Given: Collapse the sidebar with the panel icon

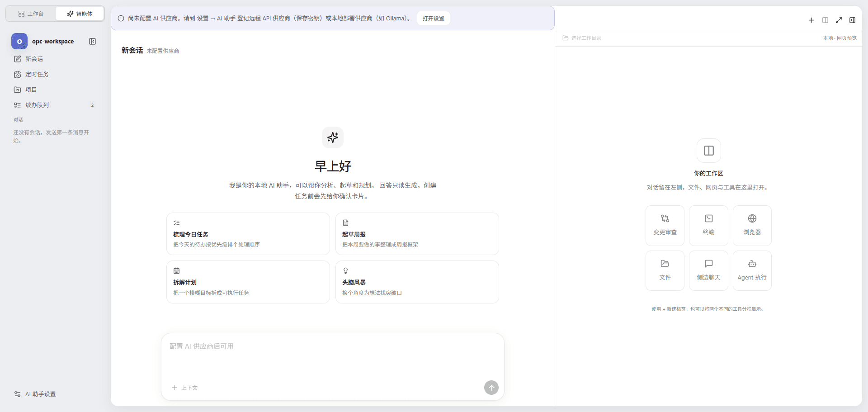Looking at the screenshot, I should click(93, 42).
